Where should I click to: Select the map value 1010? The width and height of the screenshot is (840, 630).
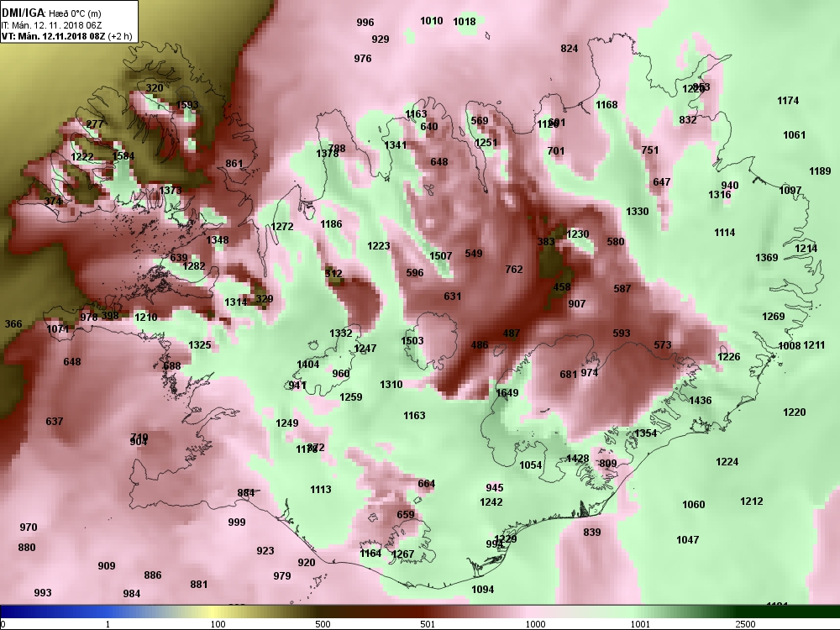(431, 21)
